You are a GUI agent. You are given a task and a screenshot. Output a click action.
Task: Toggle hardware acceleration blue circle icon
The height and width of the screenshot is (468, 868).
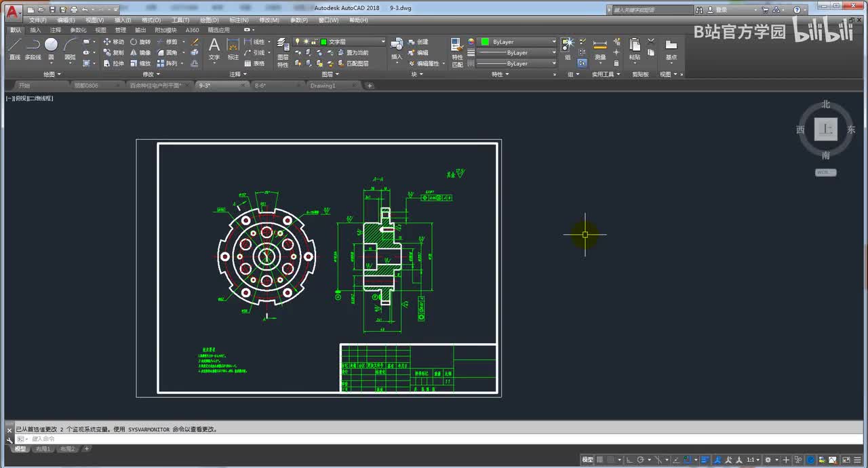tap(811, 460)
